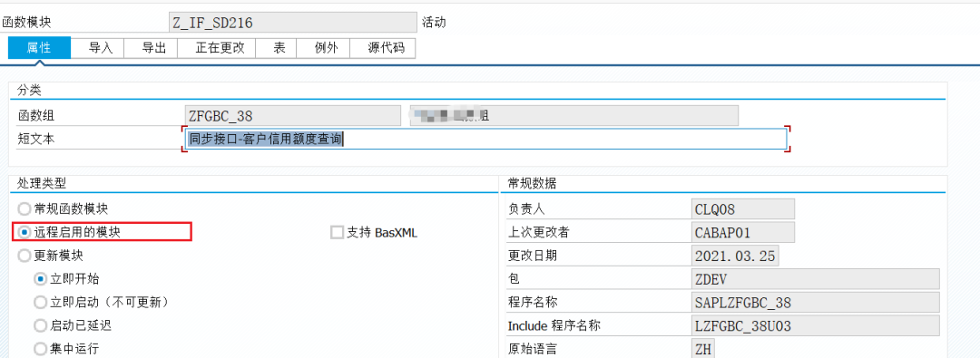Click the 常规数据 section header
Viewport: 980px width, 358px height.
(533, 183)
